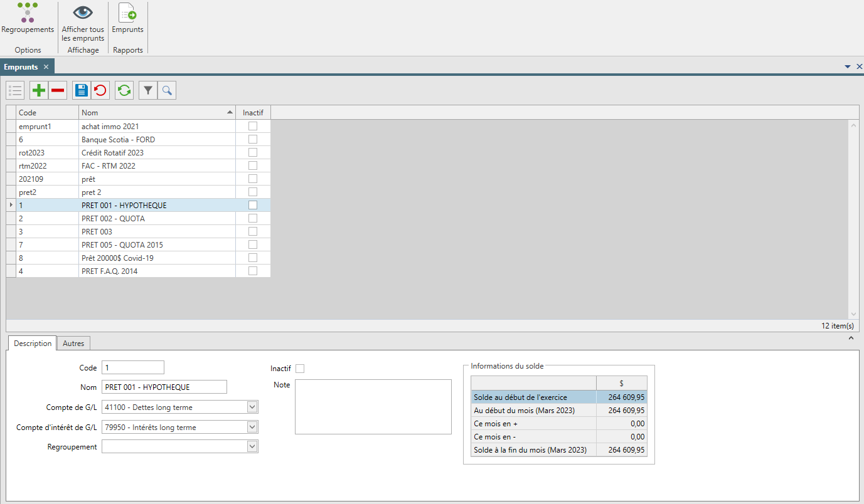This screenshot has height=504, width=864.
Task: Open the Emprunts report
Action: tap(127, 19)
